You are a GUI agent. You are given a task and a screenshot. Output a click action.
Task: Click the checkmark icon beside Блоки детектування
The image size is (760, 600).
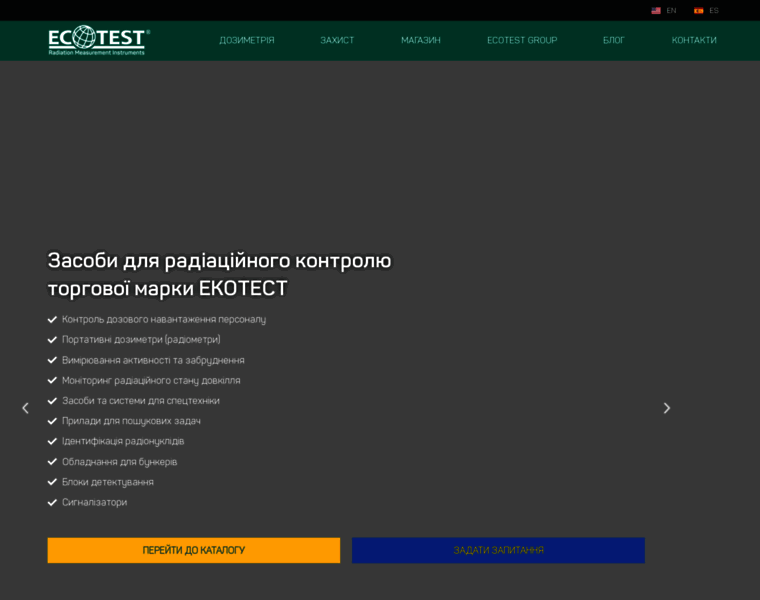coord(52,482)
